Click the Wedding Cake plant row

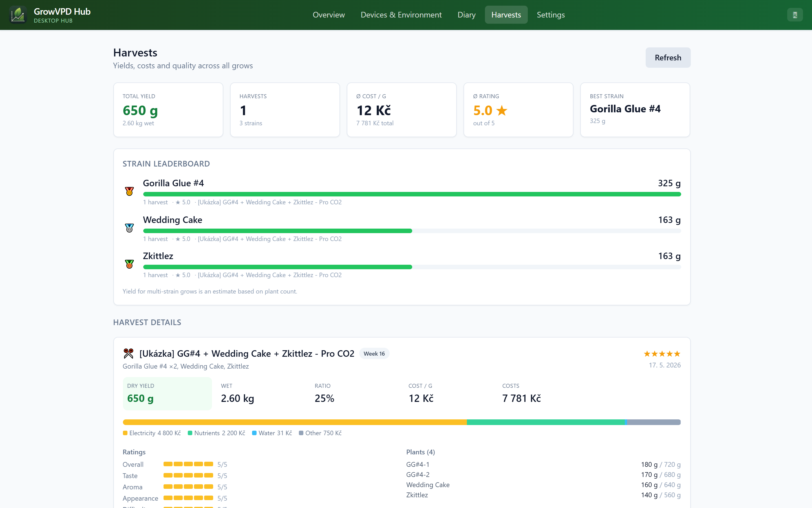click(x=544, y=485)
